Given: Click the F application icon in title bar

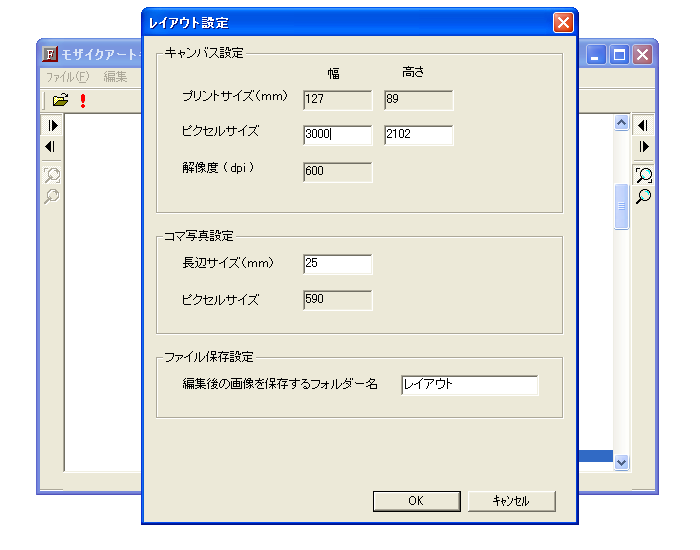Looking at the screenshot, I should coord(50,54).
